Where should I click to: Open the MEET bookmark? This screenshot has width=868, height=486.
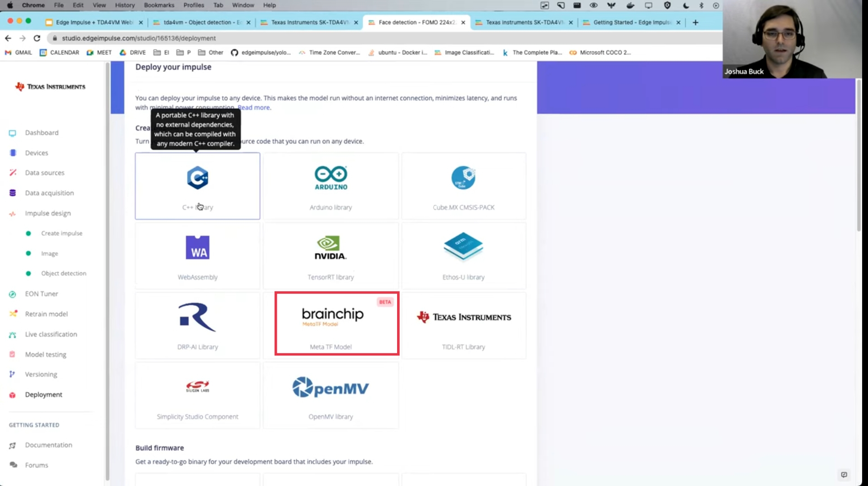(99, 53)
